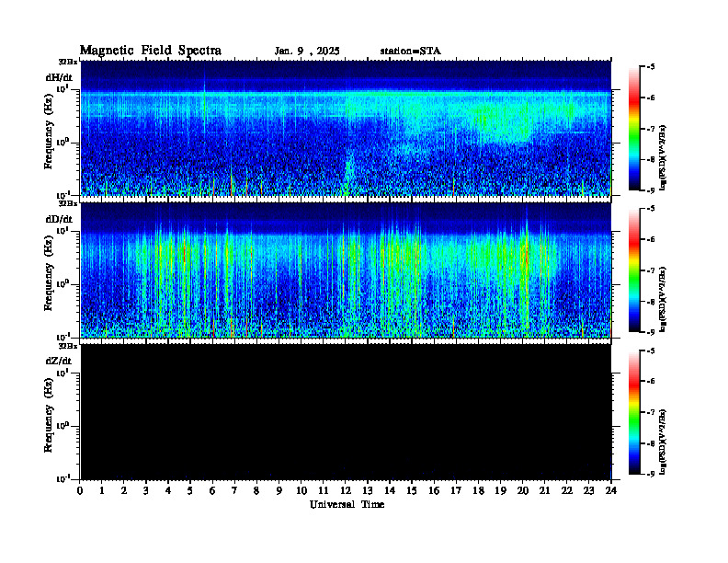Click the dH/dt spectrogram plot
Viewport: 728px width, 563px height.
pos(346,128)
